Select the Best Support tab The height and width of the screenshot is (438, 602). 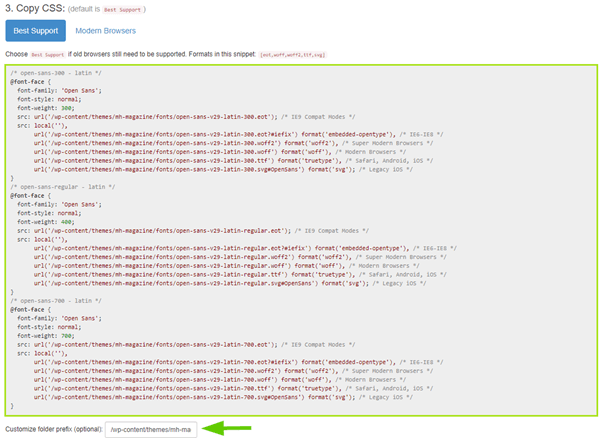point(35,31)
